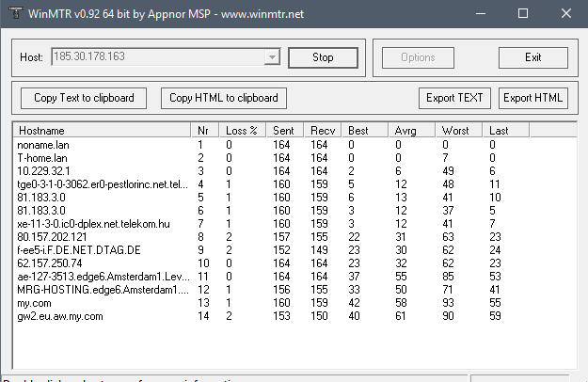Viewport: 588px width, 382px height.
Task: Open the Host dropdown arrow
Action: pyautogui.click(x=272, y=57)
